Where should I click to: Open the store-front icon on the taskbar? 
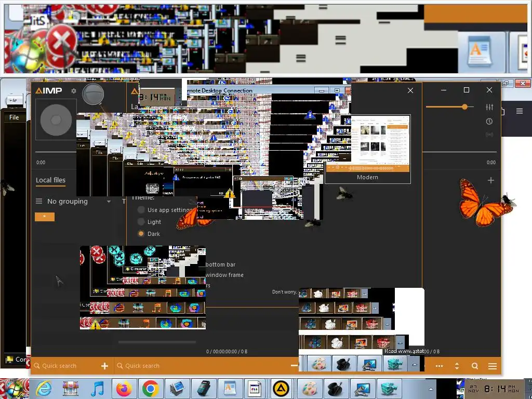tap(71, 389)
